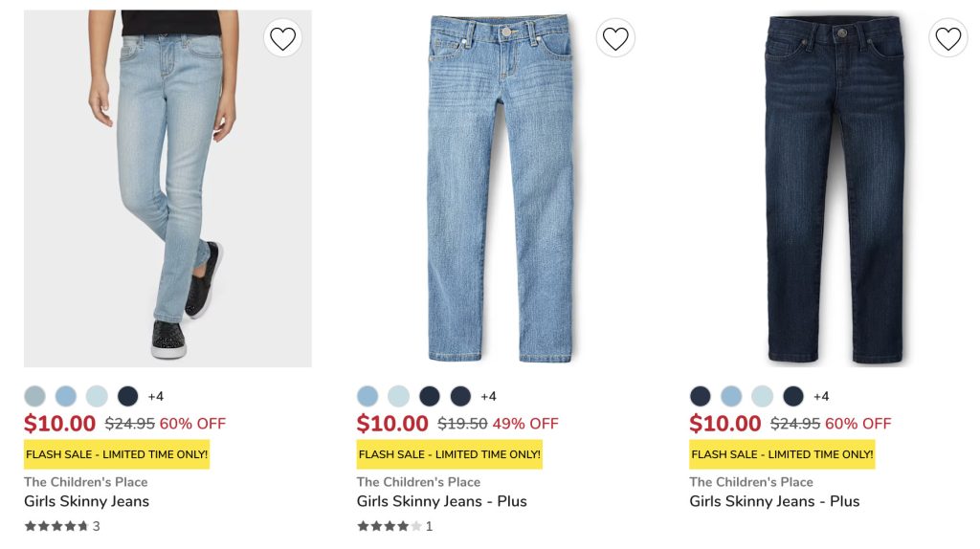Favorite the modeled light-wash Girls Skinny Jeans
This screenshot has height=549, width=980.
282,38
